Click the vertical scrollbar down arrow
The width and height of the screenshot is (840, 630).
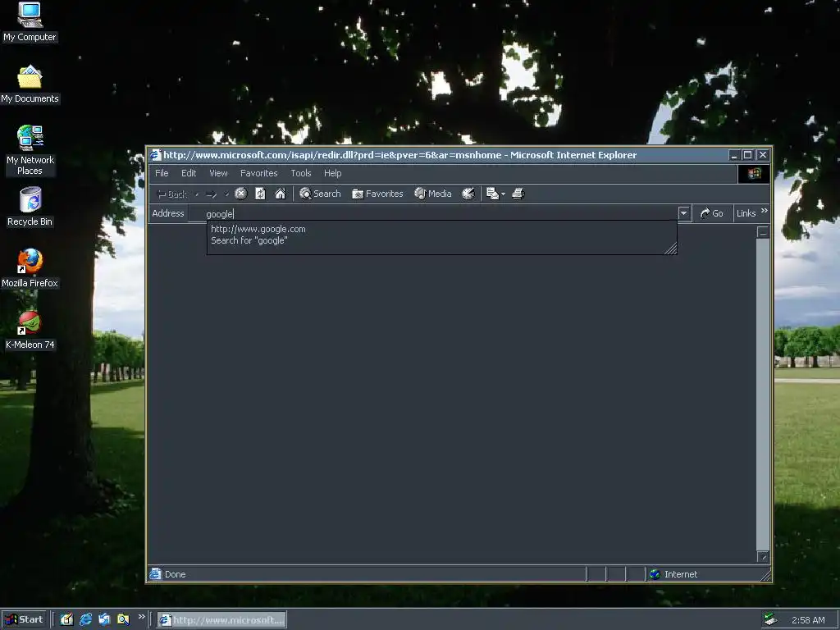tap(763, 557)
